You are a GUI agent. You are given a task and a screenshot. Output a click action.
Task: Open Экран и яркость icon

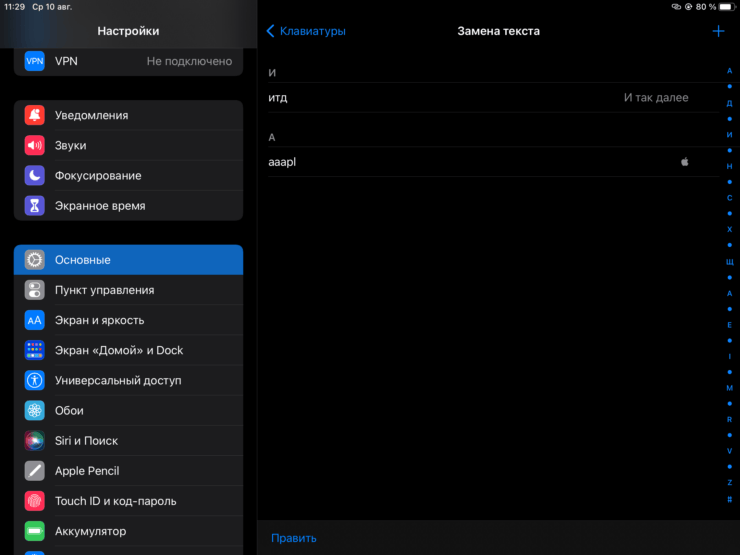point(35,320)
